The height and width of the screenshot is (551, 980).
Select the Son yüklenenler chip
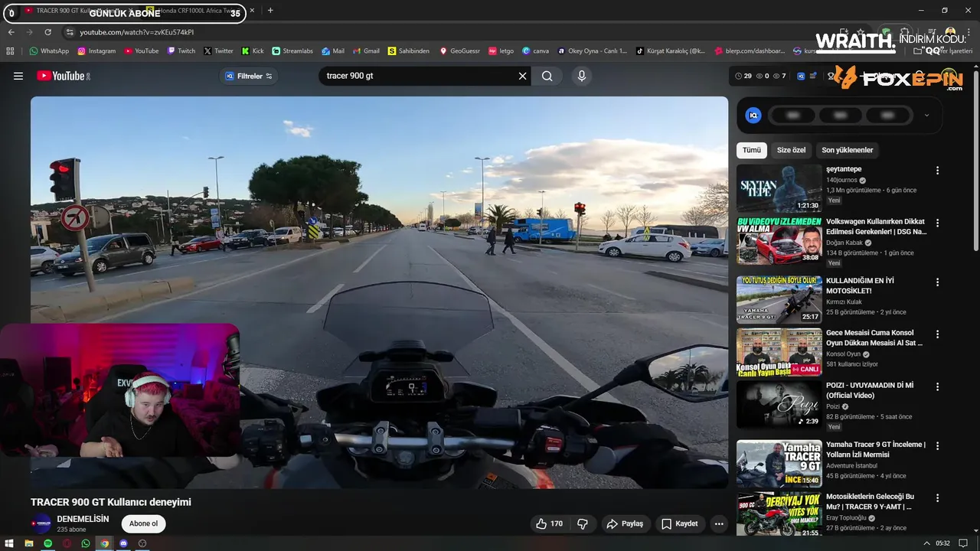point(847,150)
